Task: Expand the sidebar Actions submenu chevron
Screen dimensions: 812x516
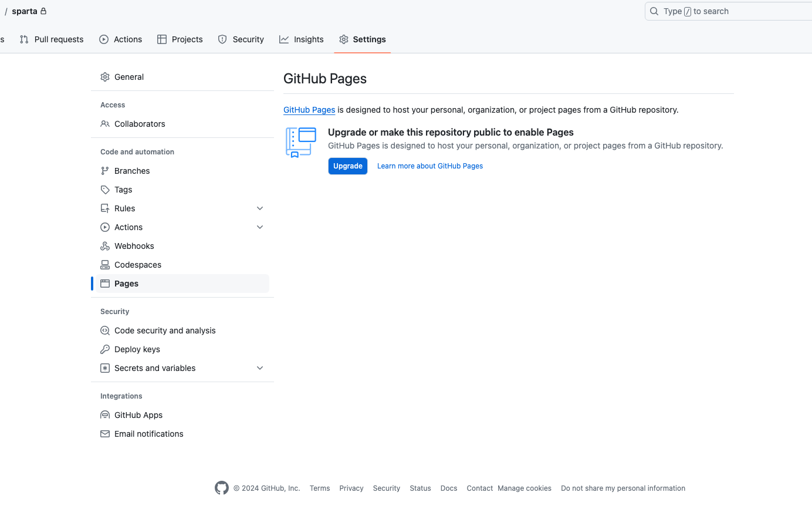Action: tap(260, 227)
